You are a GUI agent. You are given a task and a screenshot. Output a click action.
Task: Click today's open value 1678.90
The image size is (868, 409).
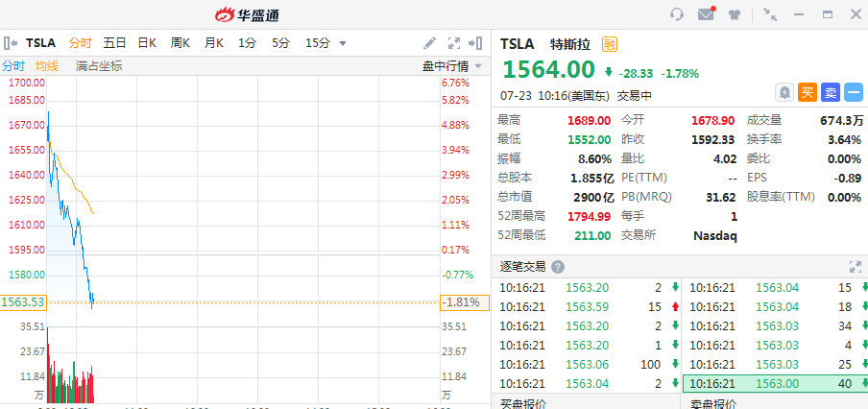714,121
